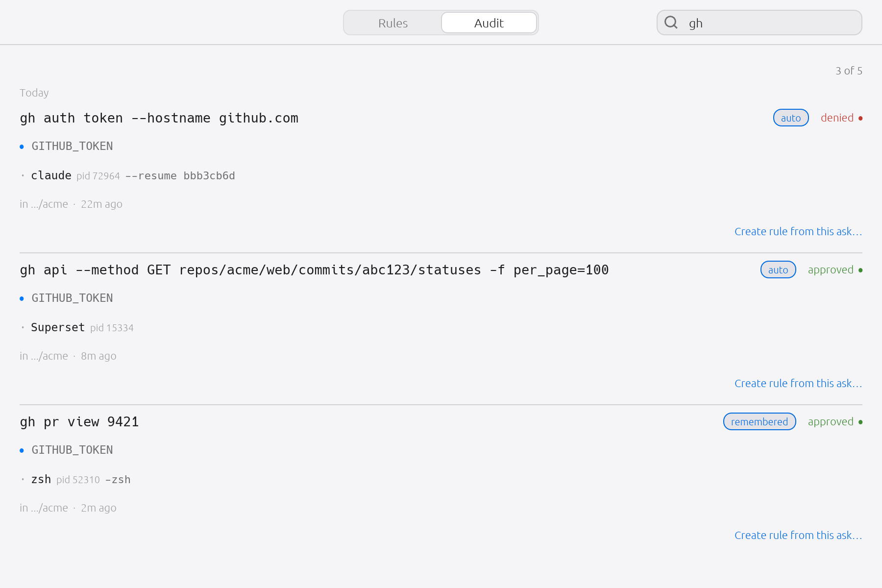
Task: Click the 8m ago timestamp
Action: tap(98, 356)
